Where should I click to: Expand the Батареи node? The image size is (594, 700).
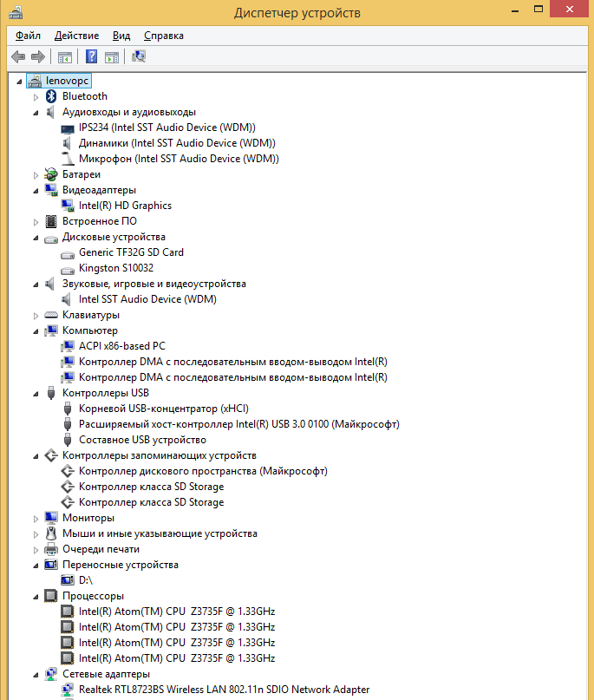point(36,175)
